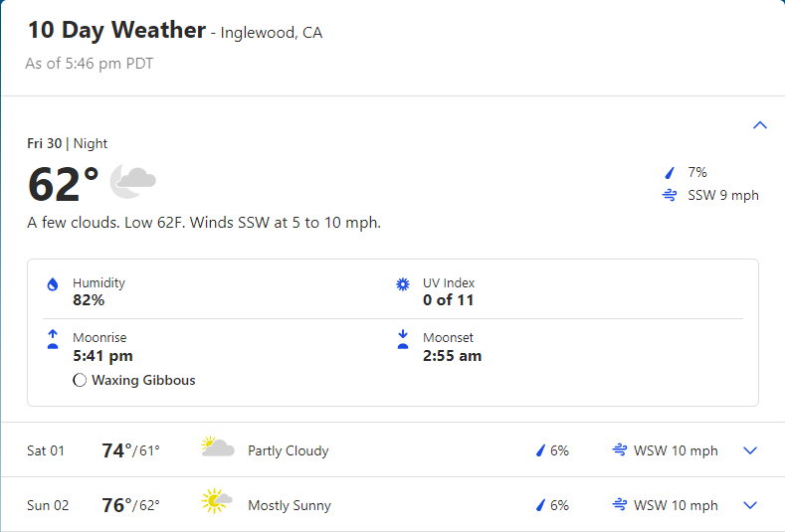785x532 pixels.
Task: Click Sunday's 6% rain chance icon
Action: click(x=540, y=505)
